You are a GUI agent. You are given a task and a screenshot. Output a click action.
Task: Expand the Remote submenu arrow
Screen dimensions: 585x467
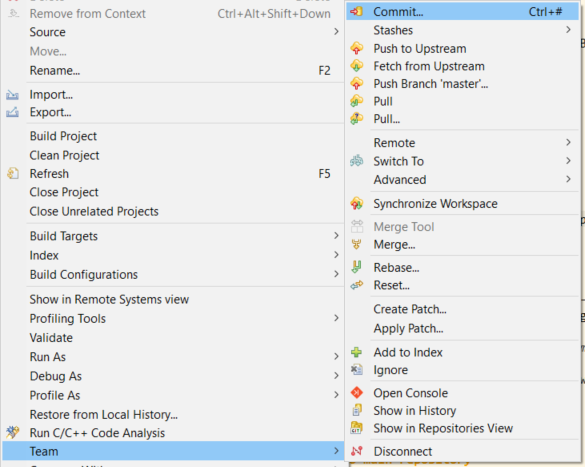(x=568, y=142)
